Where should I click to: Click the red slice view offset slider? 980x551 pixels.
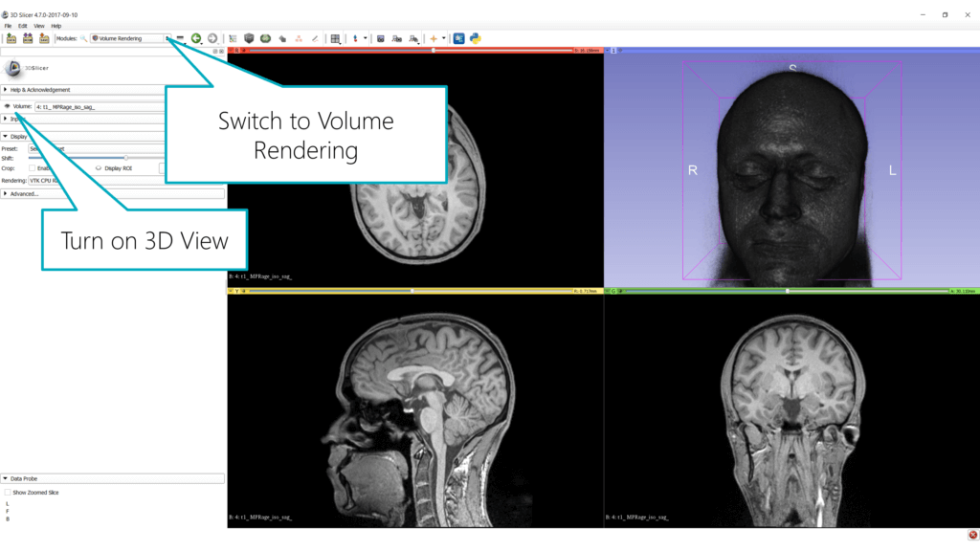[x=433, y=49]
